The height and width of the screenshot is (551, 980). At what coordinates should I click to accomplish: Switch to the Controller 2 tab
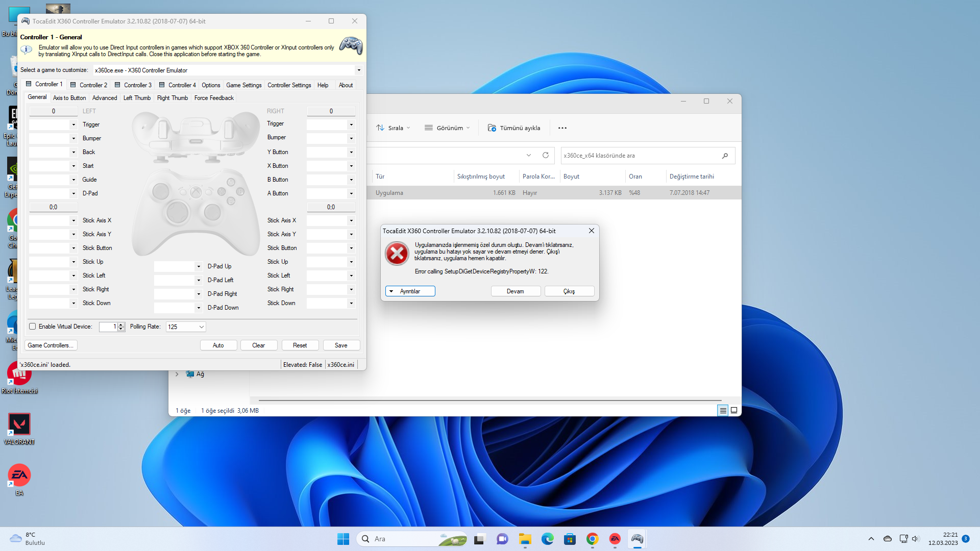click(x=89, y=85)
